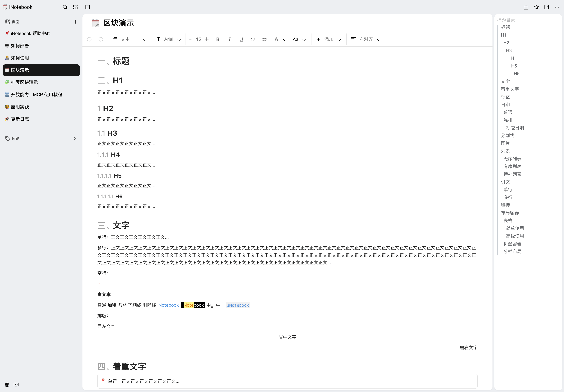Open the Arial font dropdown
Viewport: 564px width, 392px height.
point(169,39)
